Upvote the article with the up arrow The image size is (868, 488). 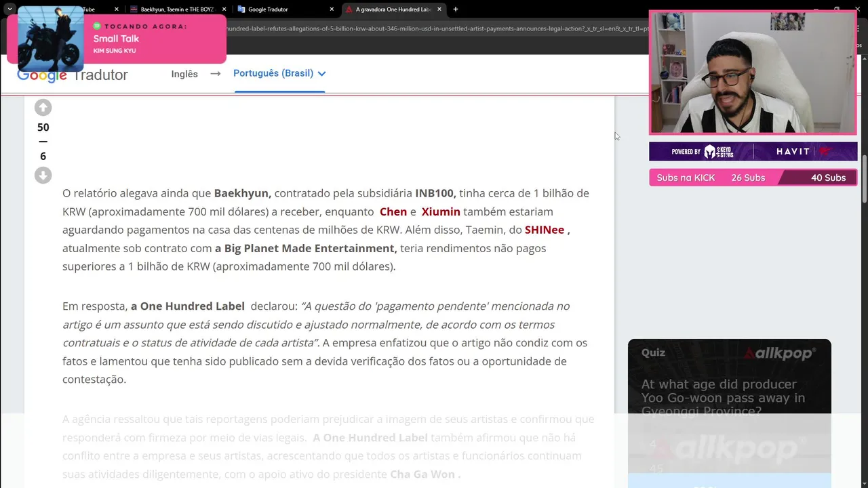[x=43, y=107]
